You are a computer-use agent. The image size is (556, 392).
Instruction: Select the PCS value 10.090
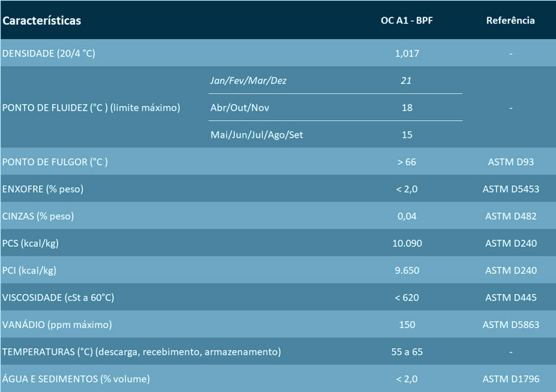tap(407, 243)
